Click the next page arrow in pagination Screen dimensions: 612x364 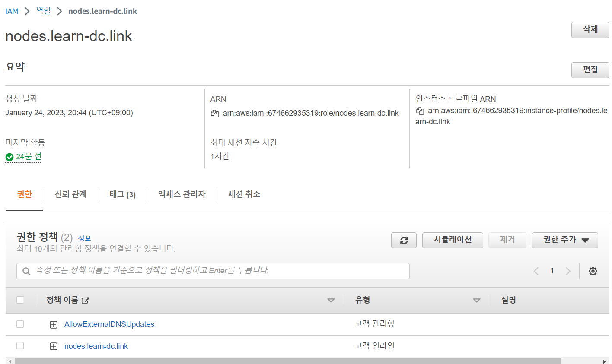point(567,271)
